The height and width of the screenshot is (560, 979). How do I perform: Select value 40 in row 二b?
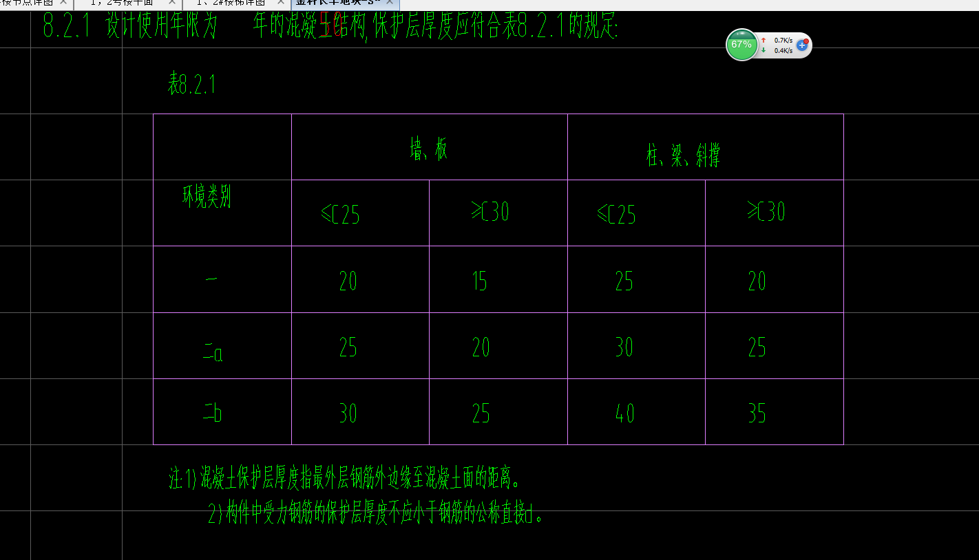coord(624,413)
